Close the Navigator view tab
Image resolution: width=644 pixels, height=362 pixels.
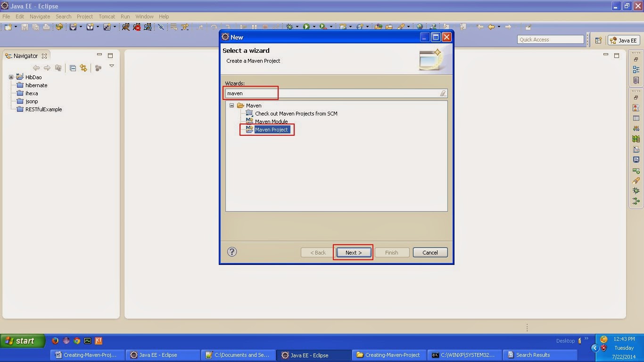point(44,56)
